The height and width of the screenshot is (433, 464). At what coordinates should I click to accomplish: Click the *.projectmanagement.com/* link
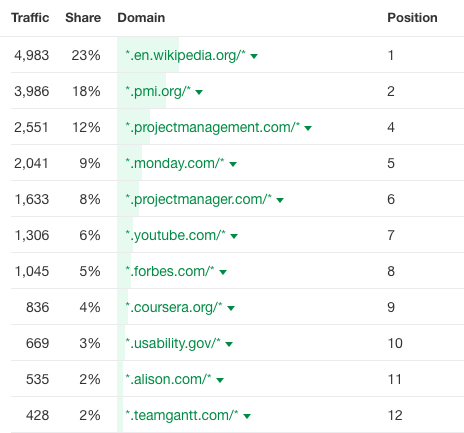coord(213,127)
